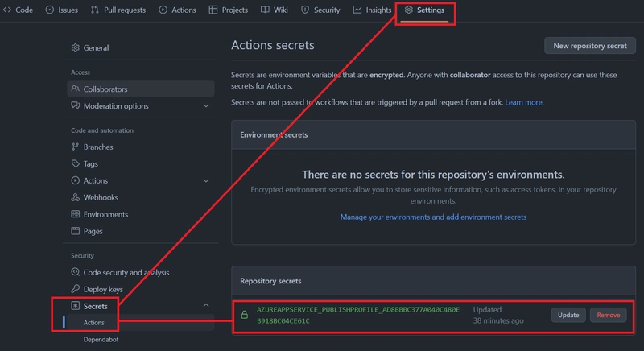The width and height of the screenshot is (644, 351).
Task: Click the lock icon beside the repository secret
Action: point(245,315)
